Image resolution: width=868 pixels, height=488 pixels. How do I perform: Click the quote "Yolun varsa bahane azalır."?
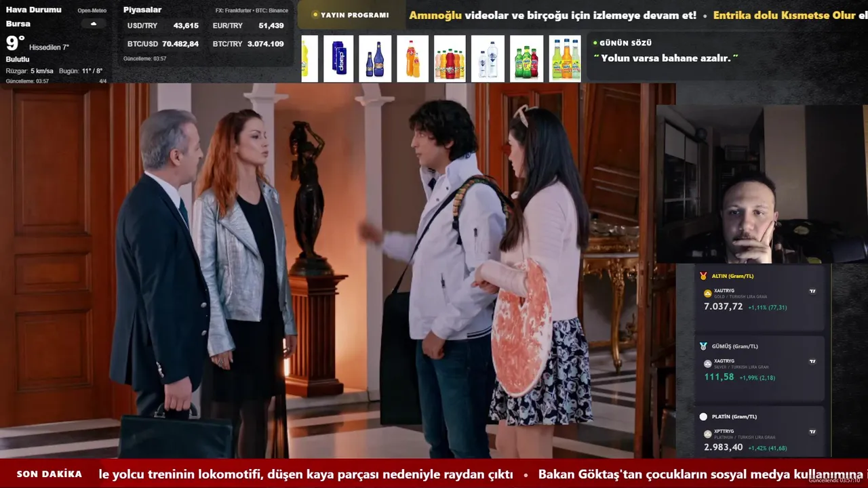coord(666,58)
